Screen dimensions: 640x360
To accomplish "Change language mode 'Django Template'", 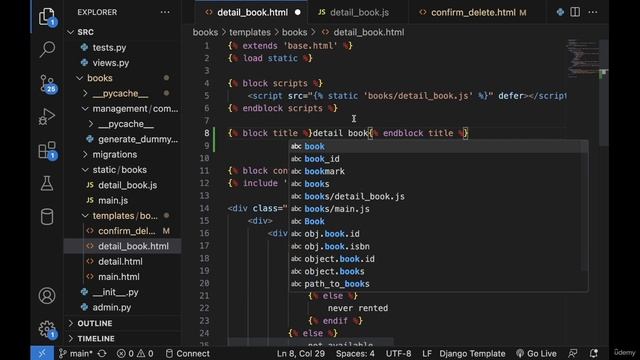I will tap(472, 353).
